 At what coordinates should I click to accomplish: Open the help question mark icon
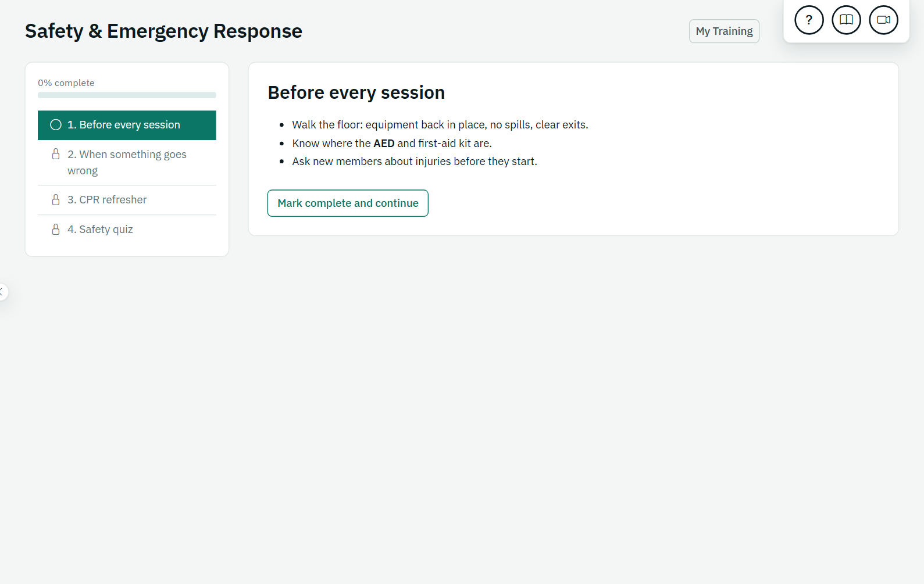coord(809,20)
